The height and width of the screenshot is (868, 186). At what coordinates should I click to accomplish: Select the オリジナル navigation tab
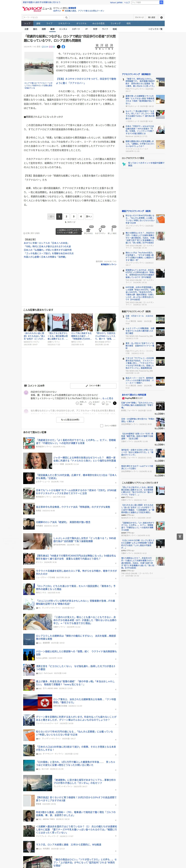[x=81, y=23]
